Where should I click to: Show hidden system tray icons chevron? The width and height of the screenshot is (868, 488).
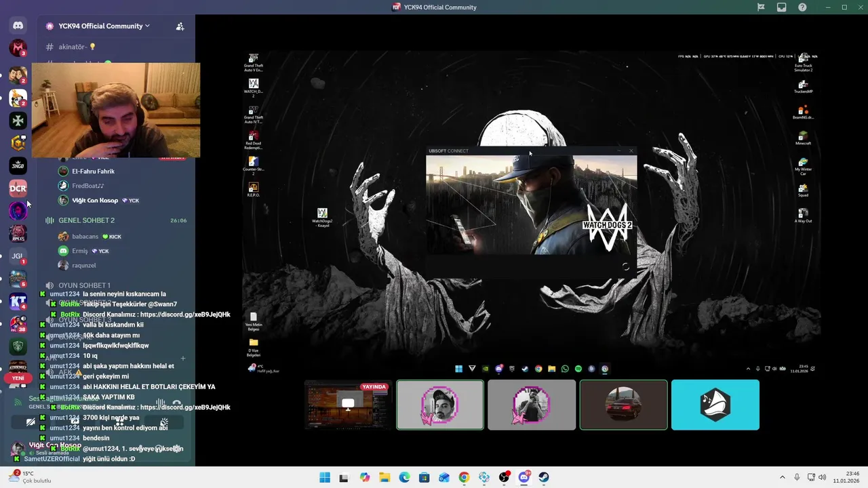pyautogui.click(x=783, y=477)
